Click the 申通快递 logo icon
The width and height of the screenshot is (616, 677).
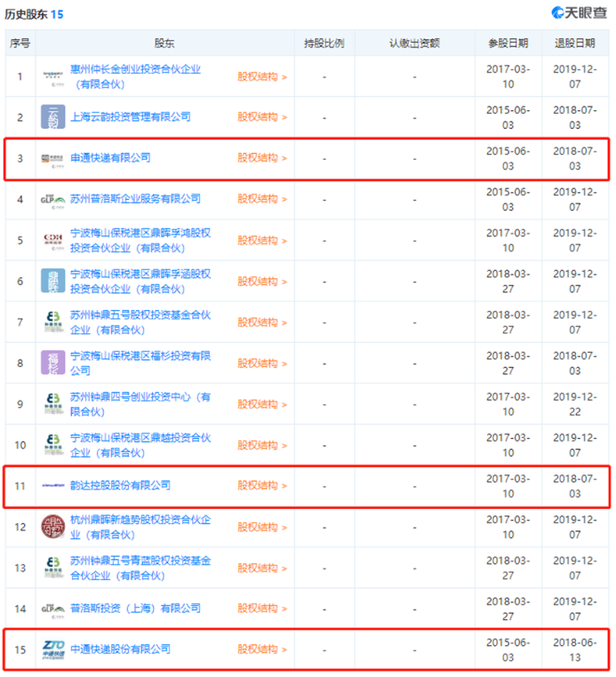(x=52, y=158)
